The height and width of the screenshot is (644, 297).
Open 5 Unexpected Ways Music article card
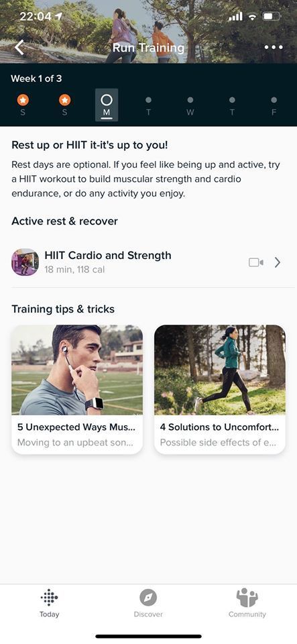point(77,389)
